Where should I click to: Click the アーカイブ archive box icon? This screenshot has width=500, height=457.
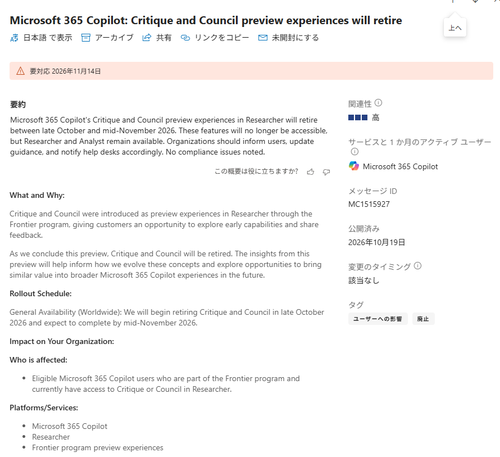[86, 38]
